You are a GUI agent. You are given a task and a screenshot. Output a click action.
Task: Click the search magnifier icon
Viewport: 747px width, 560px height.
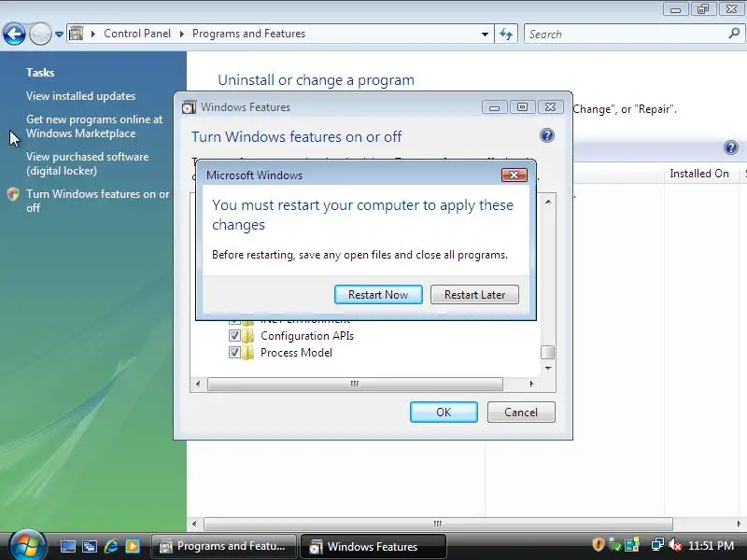coord(734,34)
